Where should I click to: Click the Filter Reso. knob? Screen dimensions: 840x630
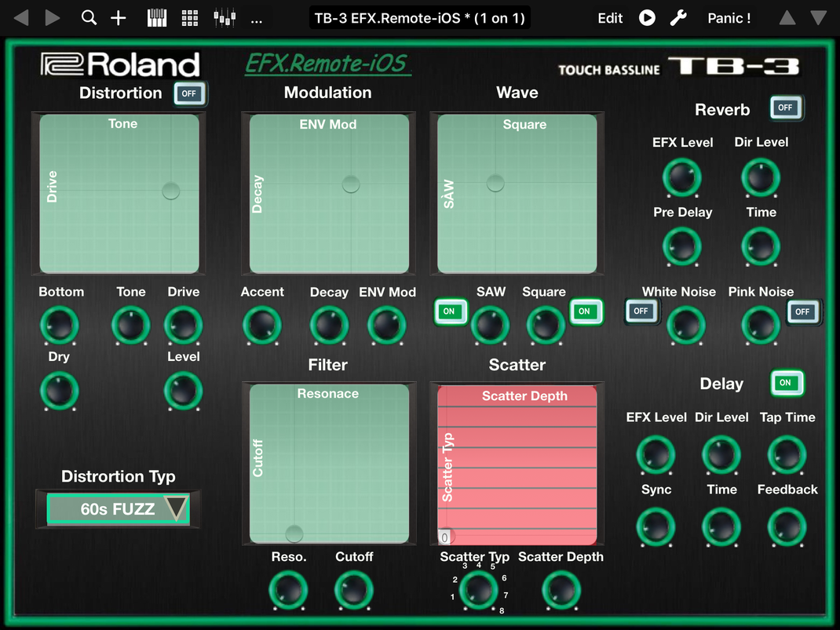tap(288, 590)
